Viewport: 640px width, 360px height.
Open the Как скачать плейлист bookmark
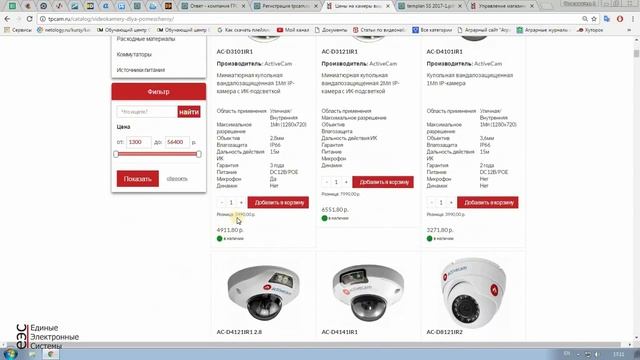[243, 30]
